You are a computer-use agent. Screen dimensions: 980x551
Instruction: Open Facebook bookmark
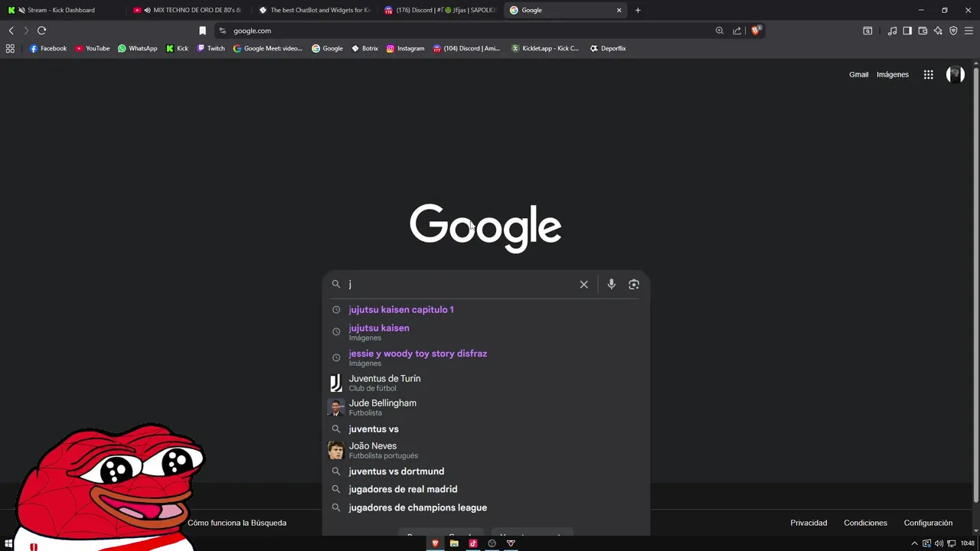(x=47, y=48)
